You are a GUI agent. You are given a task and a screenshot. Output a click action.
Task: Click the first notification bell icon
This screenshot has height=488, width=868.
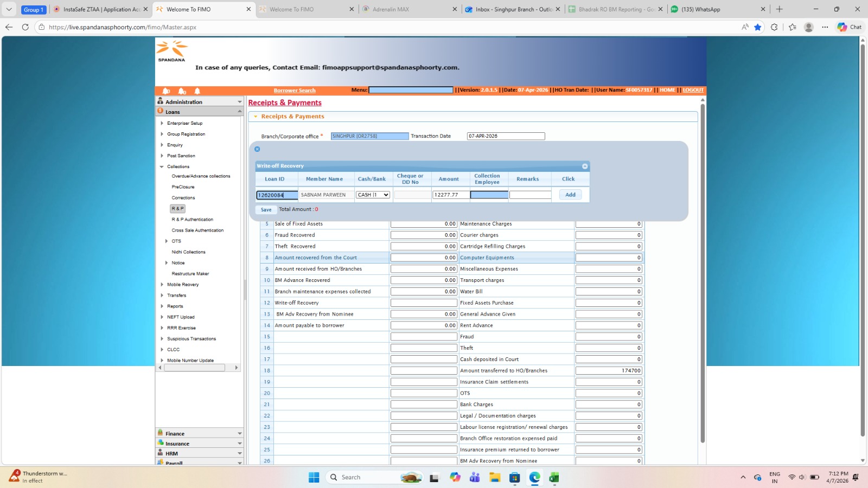167,91
